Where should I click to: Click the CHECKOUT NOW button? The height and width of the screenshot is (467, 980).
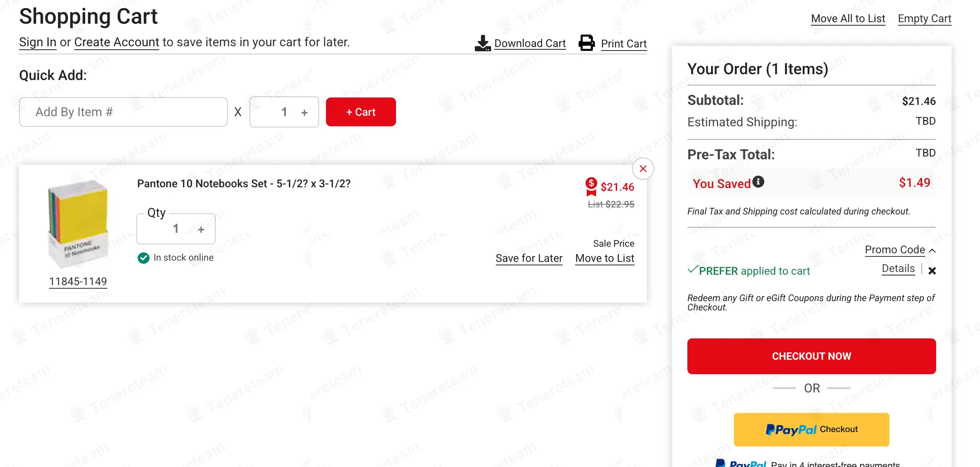811,356
